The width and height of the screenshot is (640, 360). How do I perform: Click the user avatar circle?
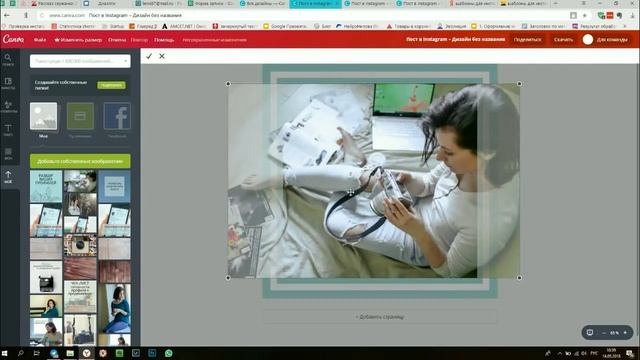coord(588,40)
